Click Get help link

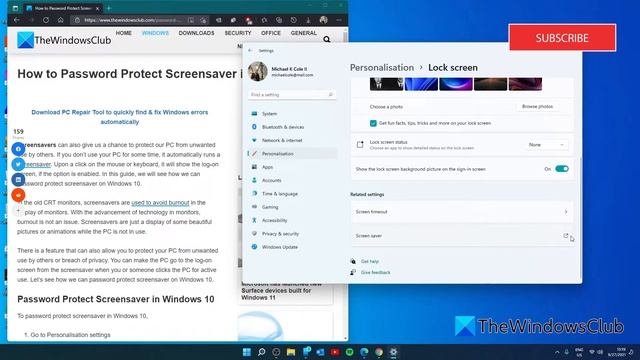click(369, 261)
